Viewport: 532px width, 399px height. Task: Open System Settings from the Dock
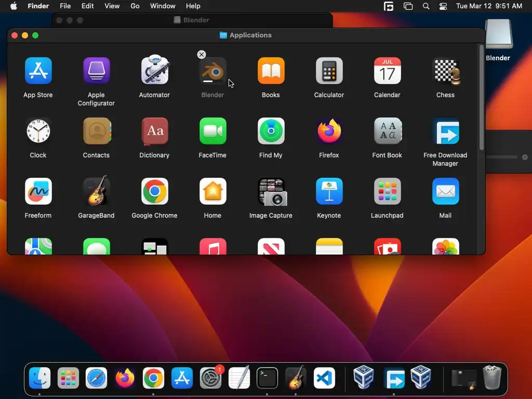pos(210,378)
